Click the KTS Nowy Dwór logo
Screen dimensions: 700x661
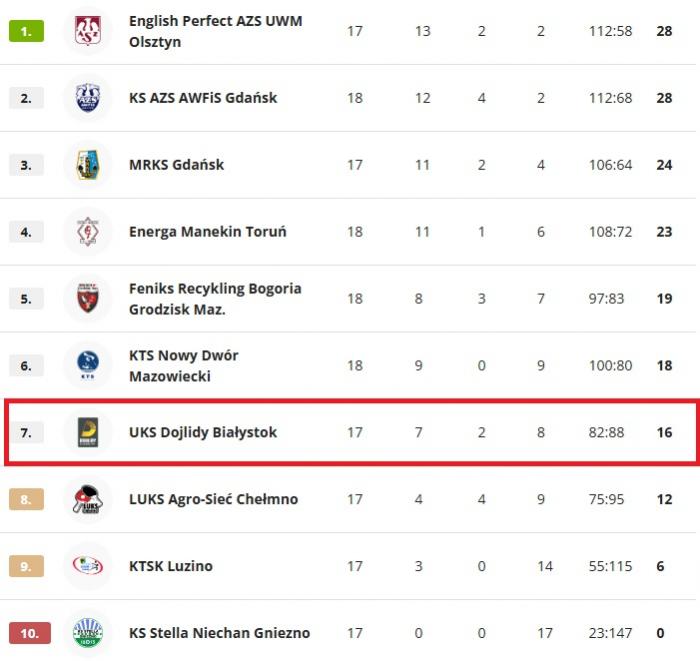click(87, 365)
